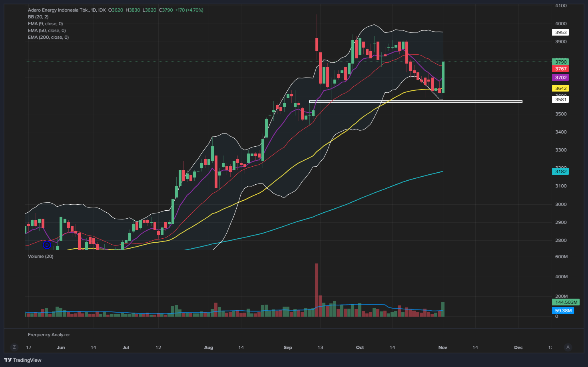Click the yellow 3642 EMA price label

tap(560, 88)
